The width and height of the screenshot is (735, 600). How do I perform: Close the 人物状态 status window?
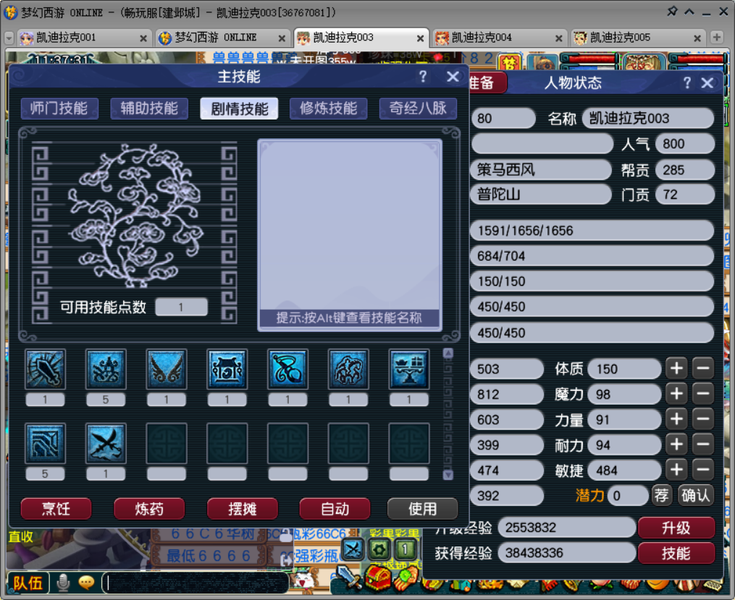[x=707, y=83]
